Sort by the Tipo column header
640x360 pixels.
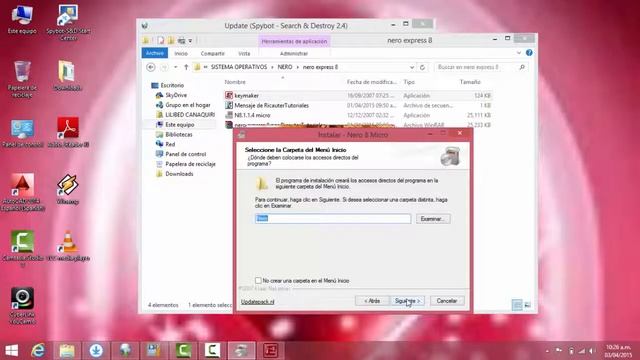pyautogui.click(x=409, y=82)
